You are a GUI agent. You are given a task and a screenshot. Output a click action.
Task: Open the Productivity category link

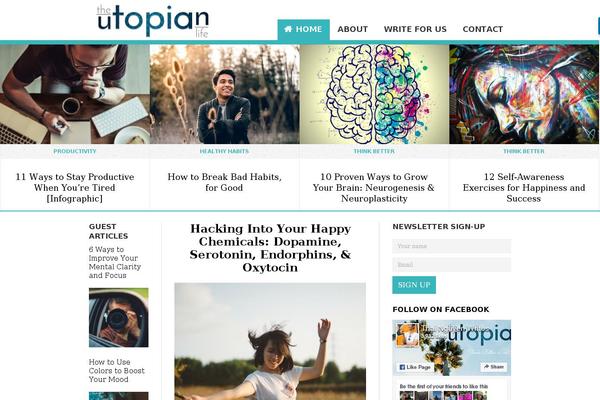(x=75, y=151)
